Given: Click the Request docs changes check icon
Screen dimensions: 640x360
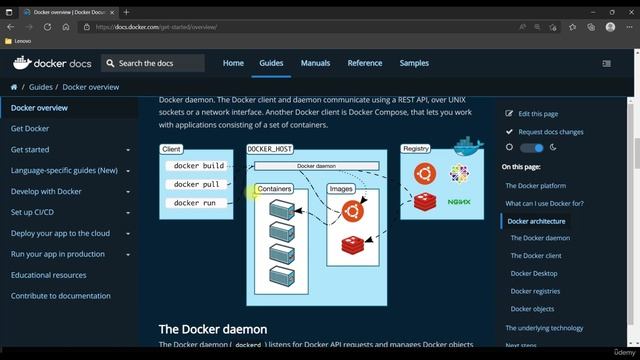Looking at the screenshot, I should pyautogui.click(x=509, y=131).
